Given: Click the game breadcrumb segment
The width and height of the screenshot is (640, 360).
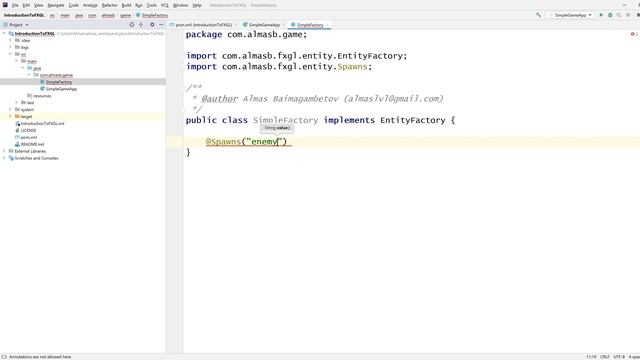Looking at the screenshot, I should [125, 15].
